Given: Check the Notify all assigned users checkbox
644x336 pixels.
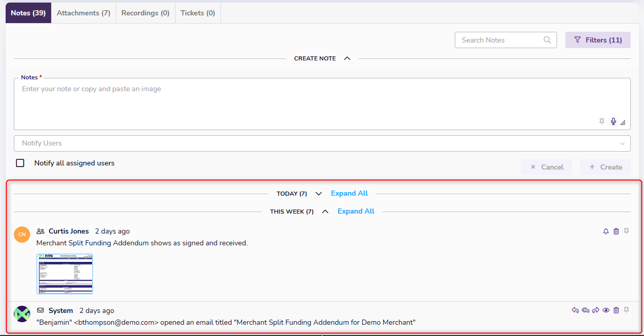Looking at the screenshot, I should point(20,163).
